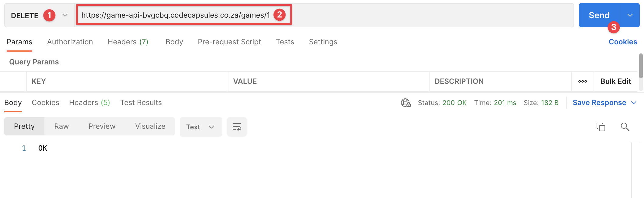The image size is (644, 198).
Task: Open the request Headers (7) tab
Action: point(128,42)
